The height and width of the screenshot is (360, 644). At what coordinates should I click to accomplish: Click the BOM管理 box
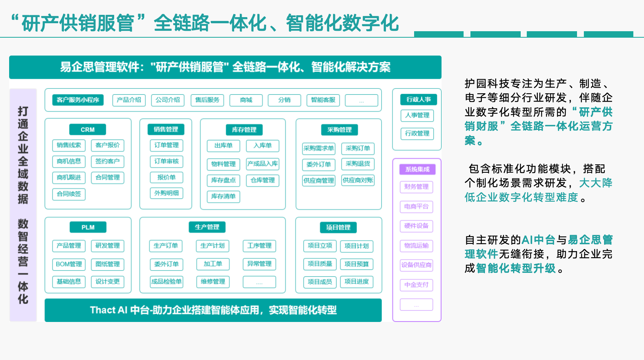(x=69, y=264)
